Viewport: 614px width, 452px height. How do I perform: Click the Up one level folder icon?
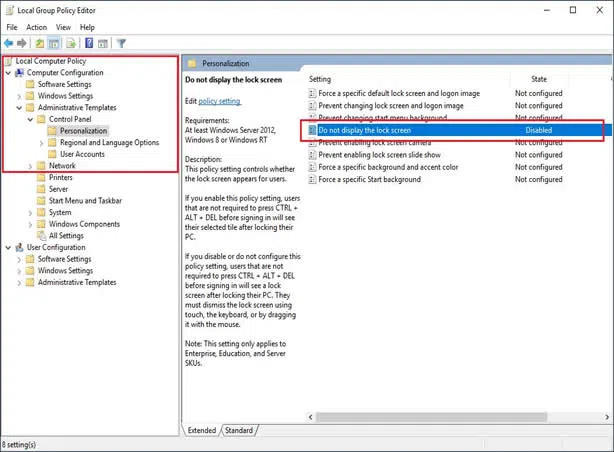[40, 44]
